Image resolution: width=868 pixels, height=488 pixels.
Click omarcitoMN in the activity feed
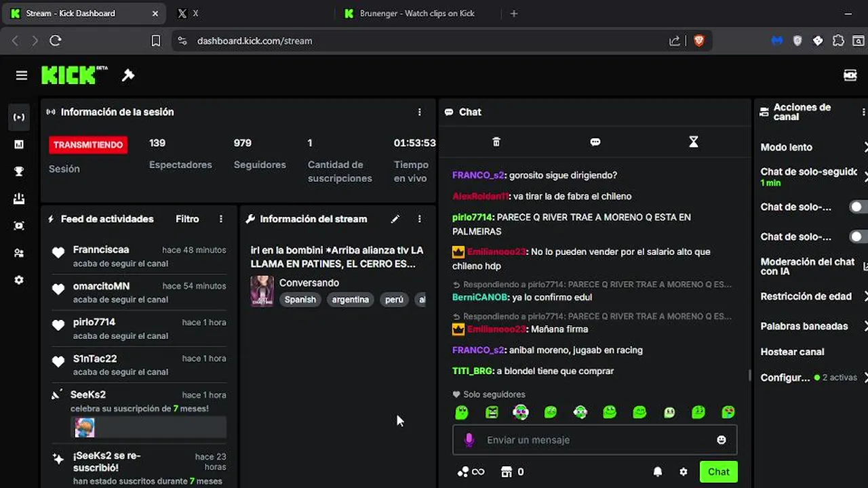click(101, 286)
